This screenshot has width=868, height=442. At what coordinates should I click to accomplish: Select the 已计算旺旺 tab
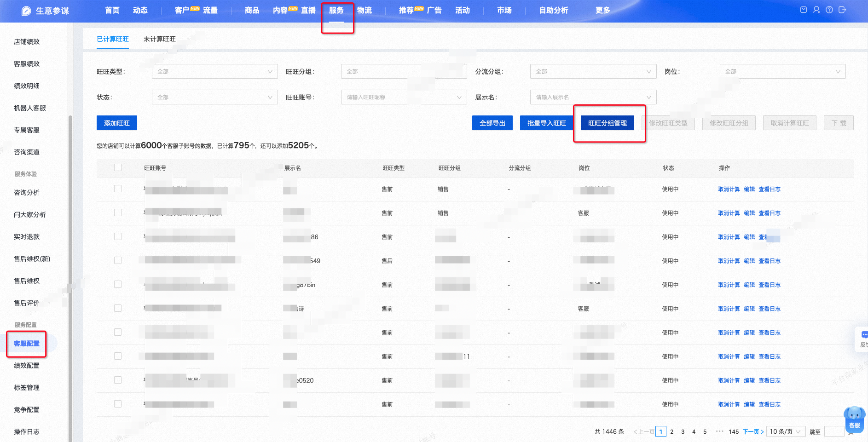(x=113, y=39)
